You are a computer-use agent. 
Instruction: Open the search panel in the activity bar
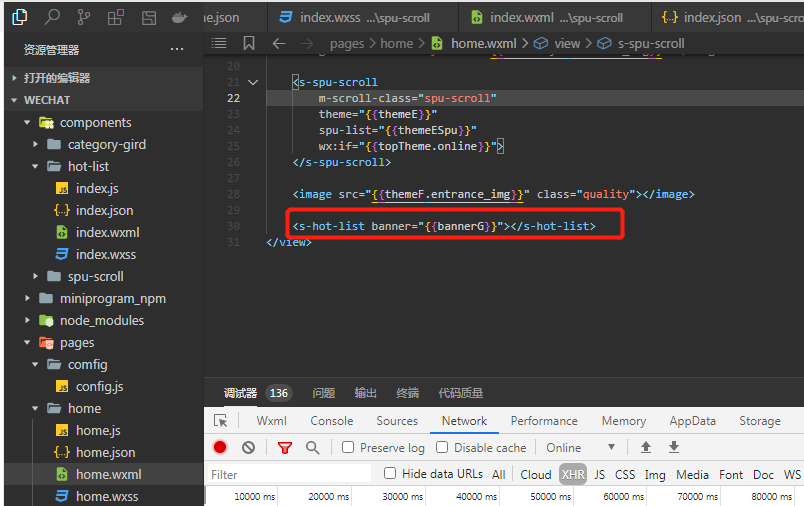click(x=53, y=18)
